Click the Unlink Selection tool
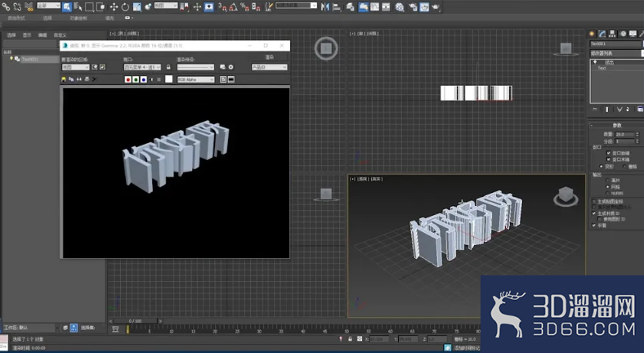Screen dimensions: 644x353 (x=17, y=7)
